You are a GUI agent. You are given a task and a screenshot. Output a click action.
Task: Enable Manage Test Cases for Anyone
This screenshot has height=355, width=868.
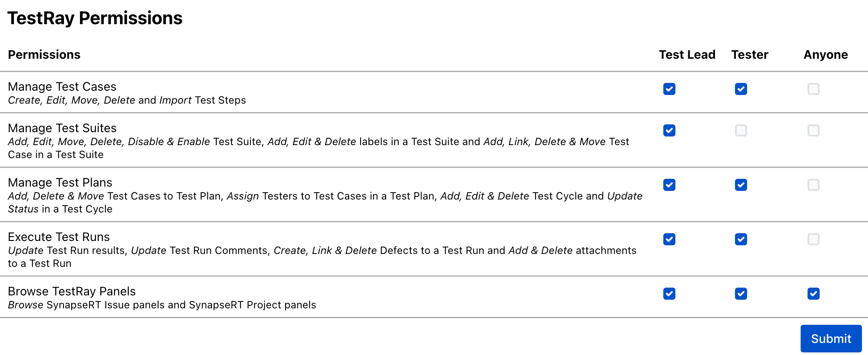point(814,89)
